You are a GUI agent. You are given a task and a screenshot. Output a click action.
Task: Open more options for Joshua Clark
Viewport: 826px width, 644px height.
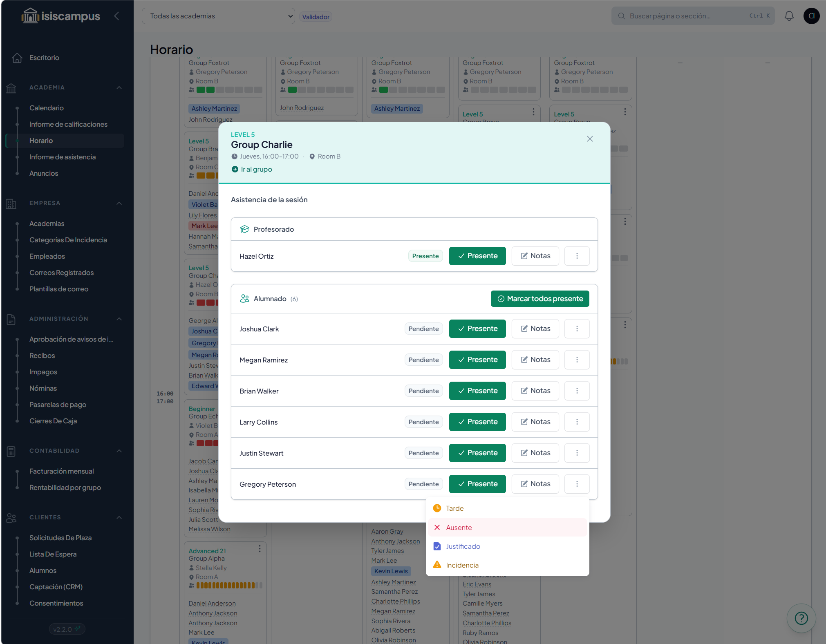(x=577, y=329)
